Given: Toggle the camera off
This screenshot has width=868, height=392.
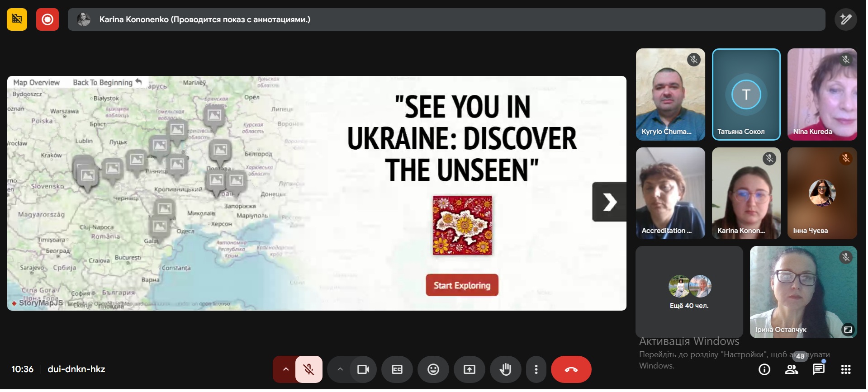Looking at the screenshot, I should [363, 370].
